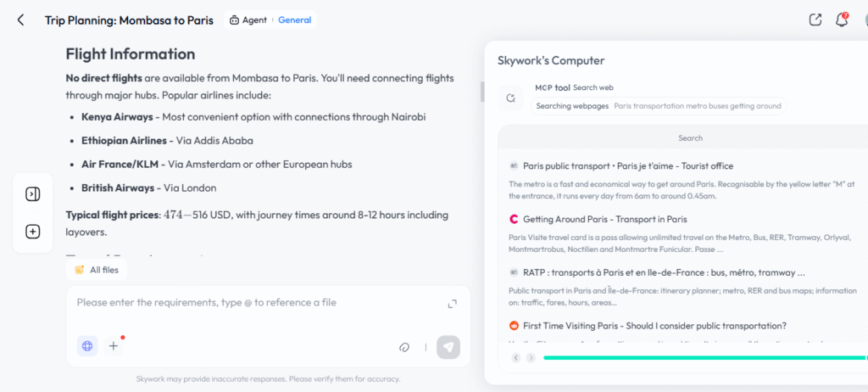Open the share export icon
The width and height of the screenshot is (868, 392).
pos(815,20)
